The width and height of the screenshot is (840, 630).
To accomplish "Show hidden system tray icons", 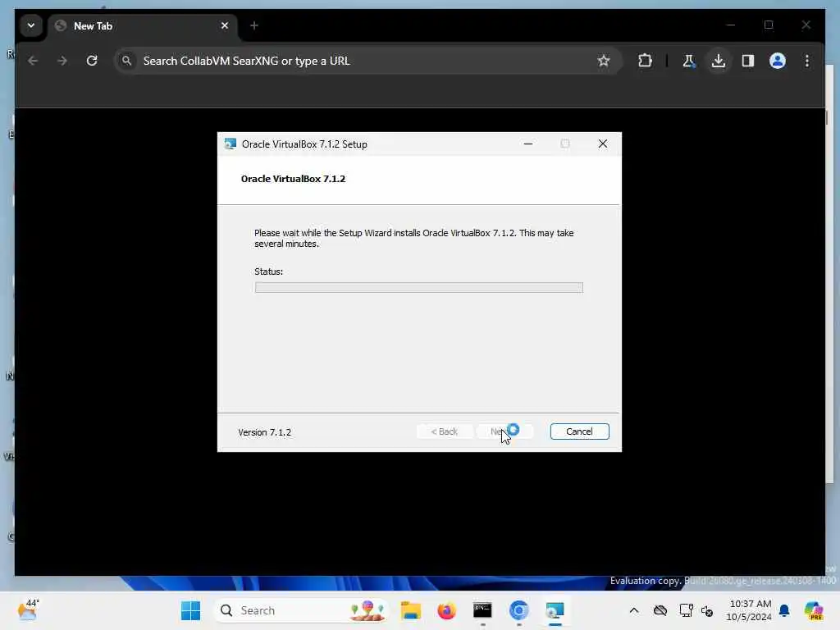I will pyautogui.click(x=634, y=610).
